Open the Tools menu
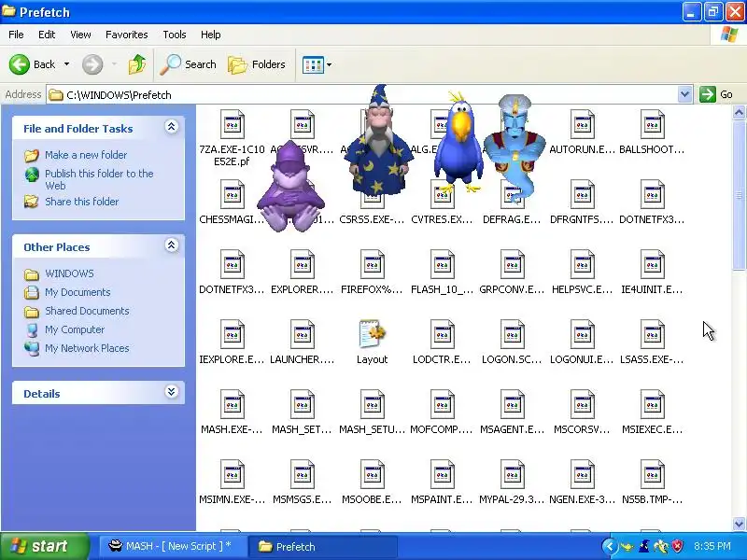Image resolution: width=747 pixels, height=560 pixels. (175, 35)
